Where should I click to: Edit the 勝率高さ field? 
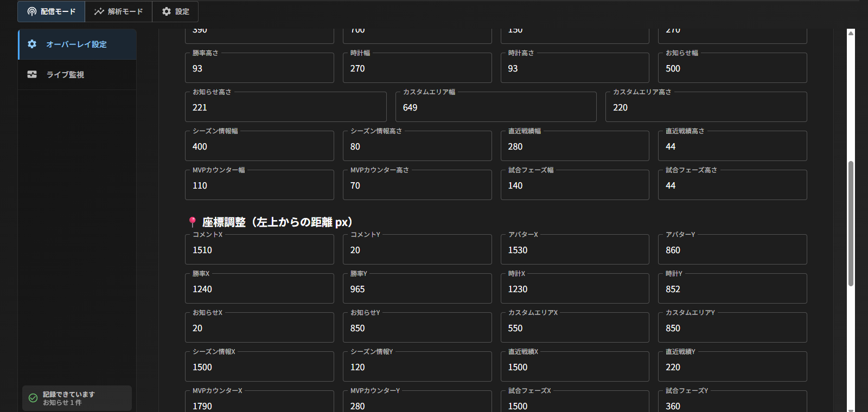coord(259,68)
